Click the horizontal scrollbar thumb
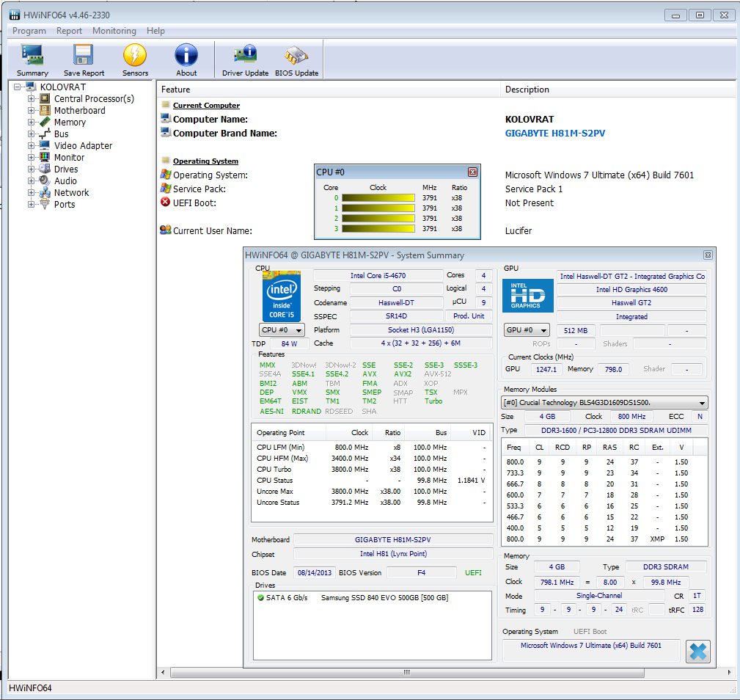 (407, 672)
